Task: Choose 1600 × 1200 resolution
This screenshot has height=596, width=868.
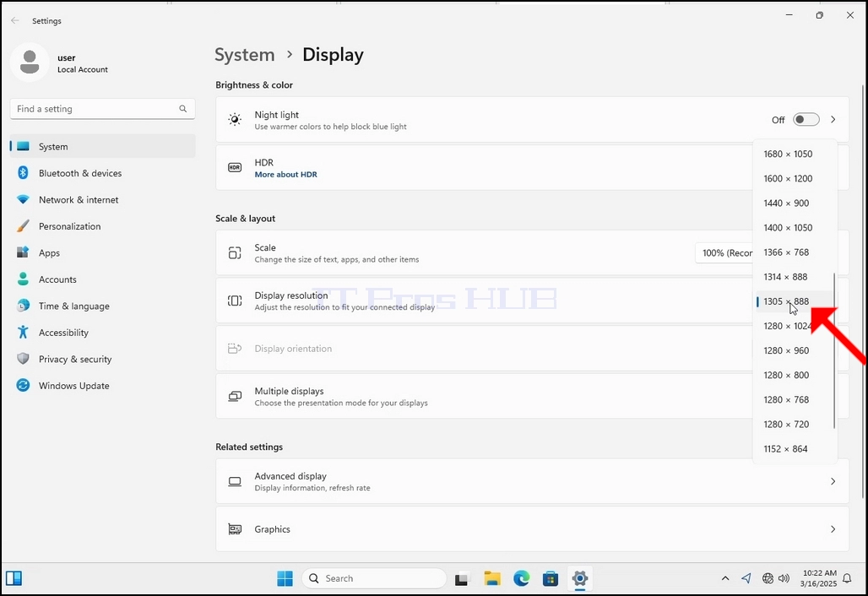Action: (x=795, y=178)
